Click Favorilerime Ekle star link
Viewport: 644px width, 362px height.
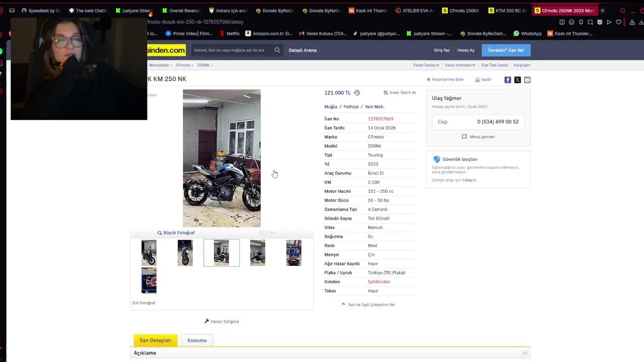[x=445, y=79]
